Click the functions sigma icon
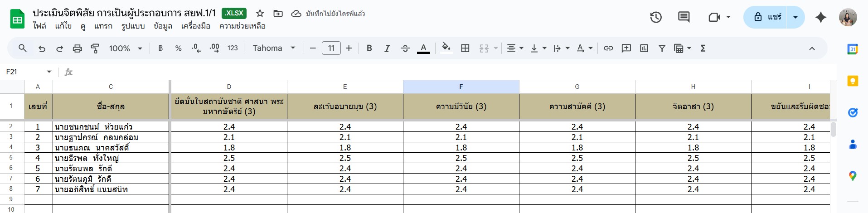Screen dimensions: 868x213 coord(703,48)
